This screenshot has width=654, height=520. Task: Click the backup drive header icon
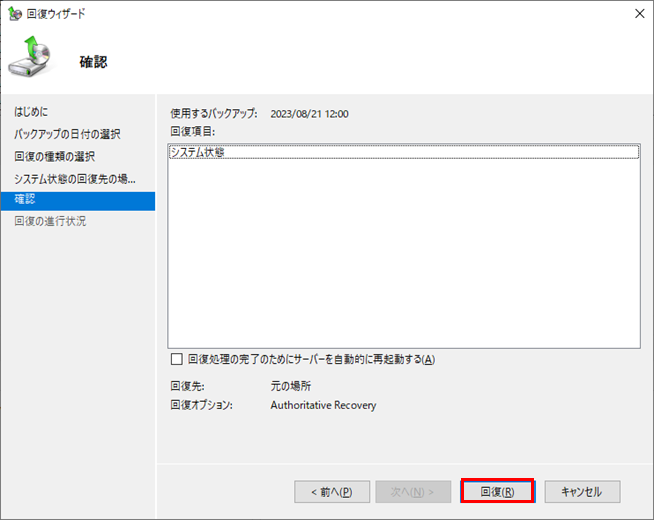tap(30, 56)
